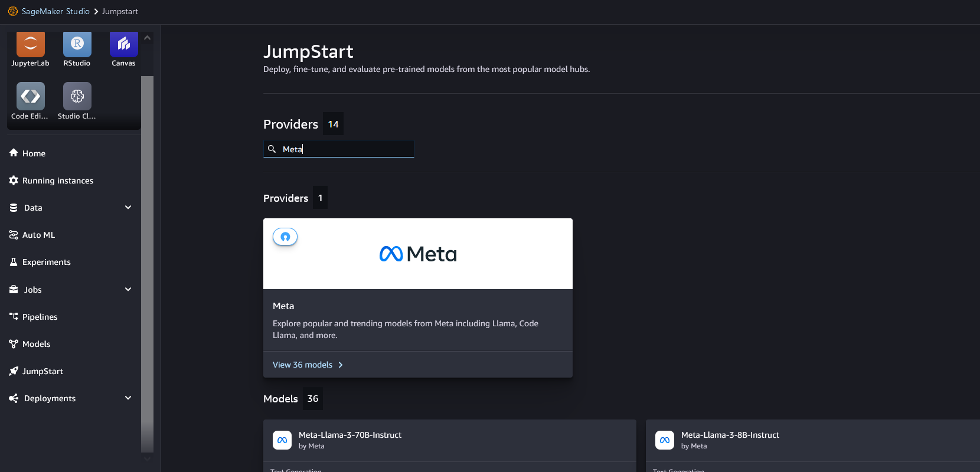980x472 pixels.
Task: Expand the Deployments menu chevron
Action: 128,398
